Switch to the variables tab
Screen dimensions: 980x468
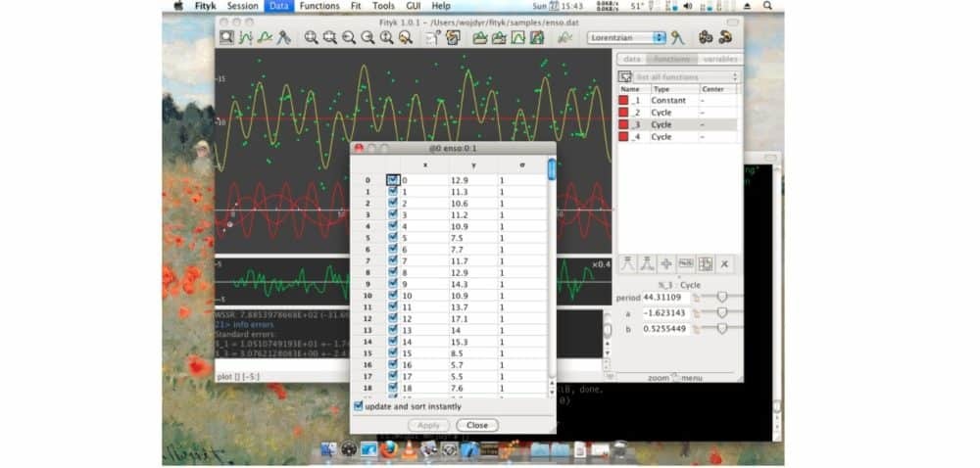click(x=719, y=59)
